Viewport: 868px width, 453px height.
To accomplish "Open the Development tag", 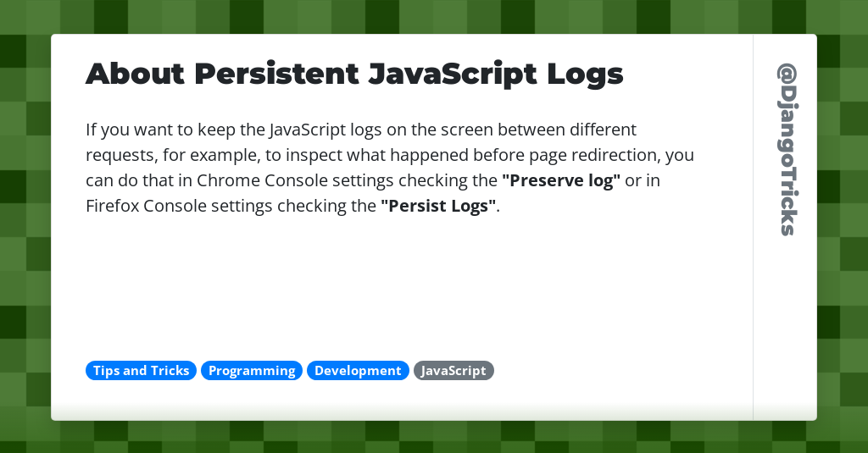I will pyautogui.click(x=358, y=371).
